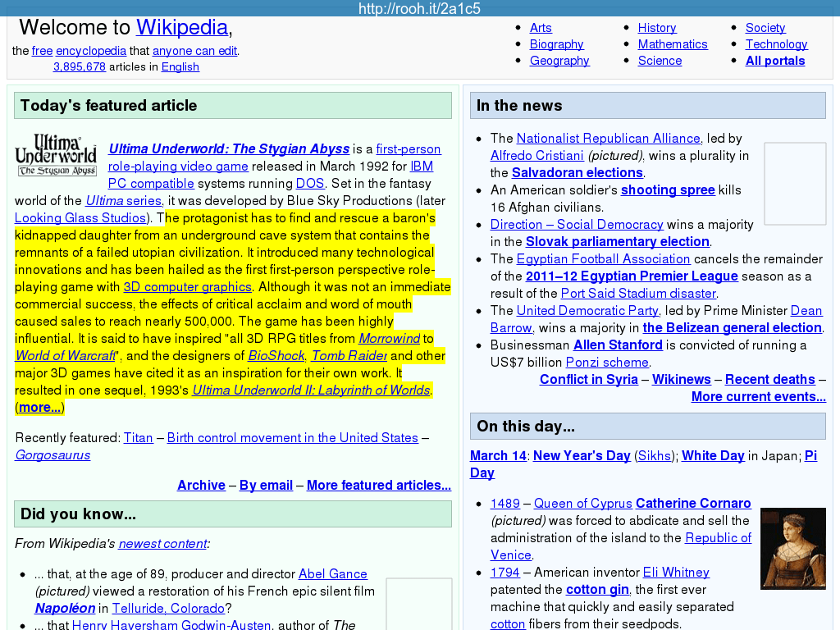Screen dimensions: 840x630
Task: Click the Abel Gance picture placeholder
Action: pyautogui.click(x=418, y=603)
